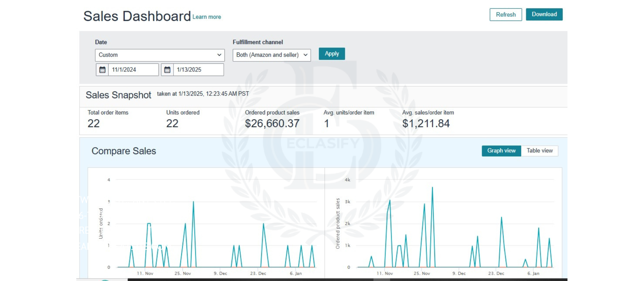This screenshot has width=644, height=281.
Task: Switch to Graph view
Action: click(501, 151)
